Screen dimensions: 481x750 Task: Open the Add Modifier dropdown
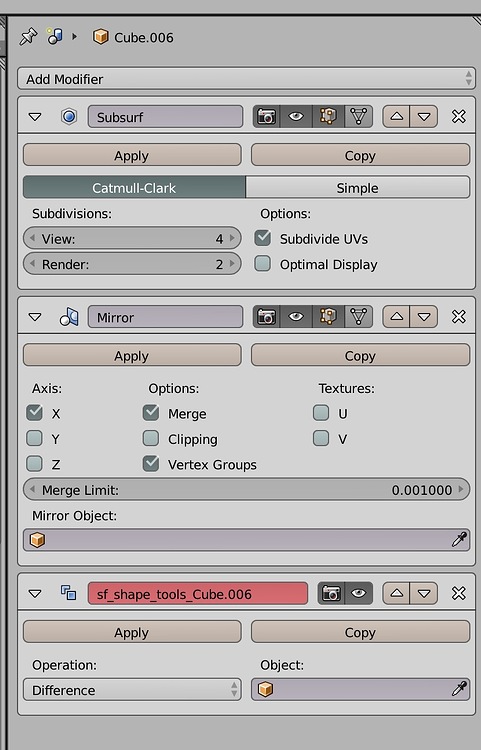coord(246,78)
